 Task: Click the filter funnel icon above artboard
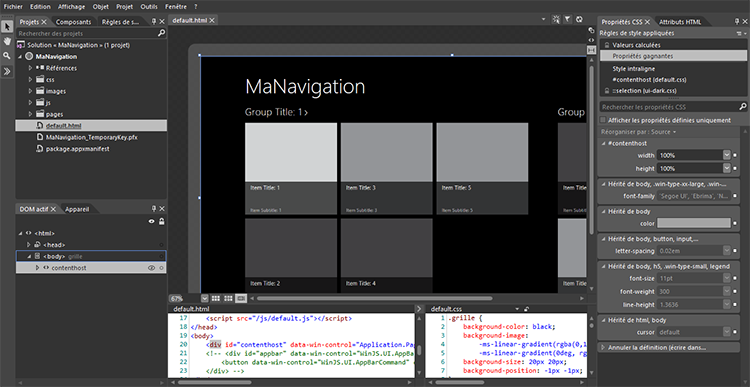tap(567, 19)
